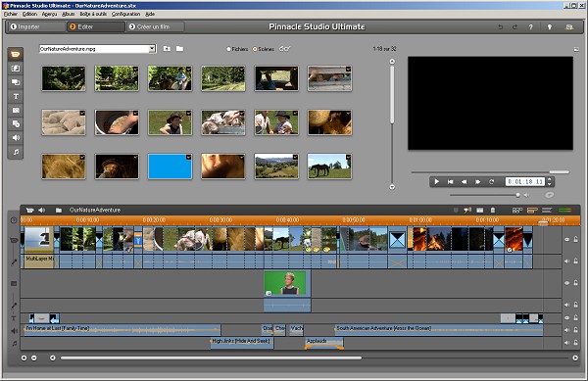Click the project folder icon beside OurNatureAdventure

pyautogui.click(x=59, y=211)
